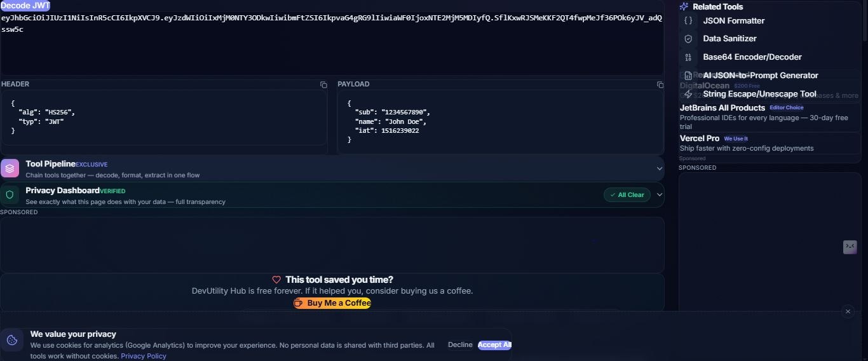
Task: Click the heart icon beside saved-time heading
Action: tap(276, 280)
